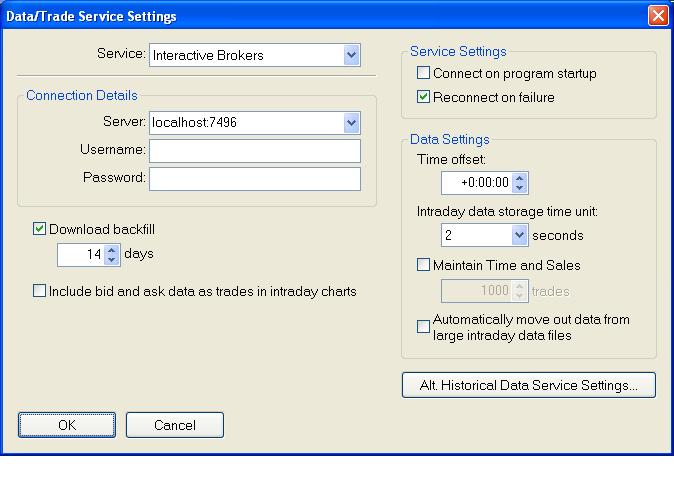Screen dimensions: 674x480
Task: Expand the Server address dropdown
Action: pyautogui.click(x=351, y=123)
